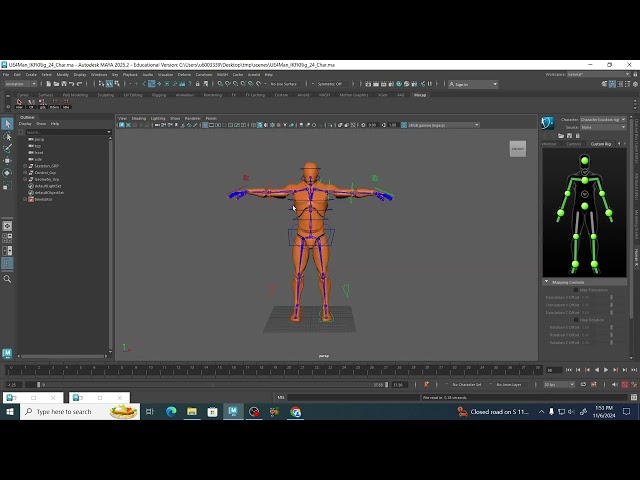640x480 pixels.
Task: Select the arrow Select tool in toolbox
Action: [7, 124]
